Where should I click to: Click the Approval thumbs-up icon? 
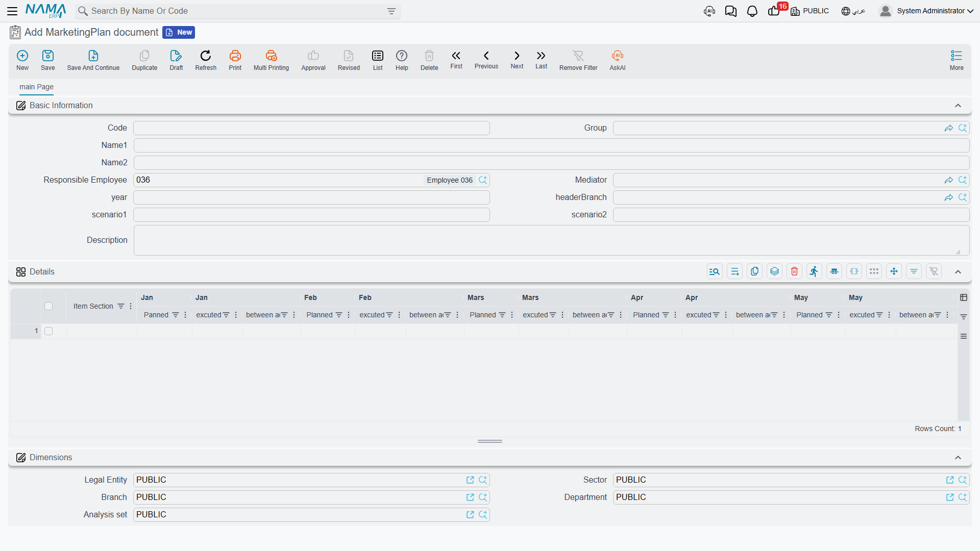pos(313,56)
